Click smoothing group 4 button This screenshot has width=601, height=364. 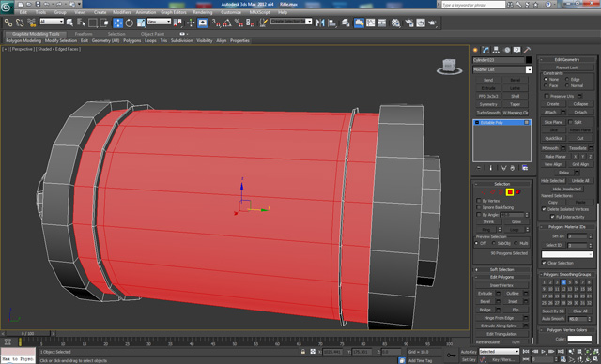(563, 282)
